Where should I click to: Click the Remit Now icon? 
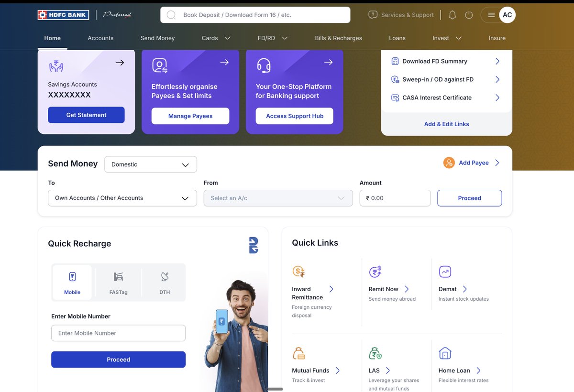tap(375, 272)
